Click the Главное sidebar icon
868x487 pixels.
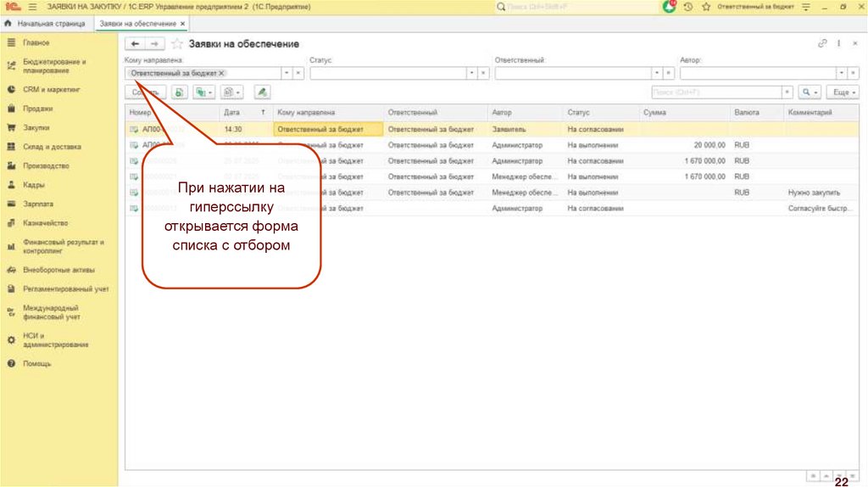[11, 42]
